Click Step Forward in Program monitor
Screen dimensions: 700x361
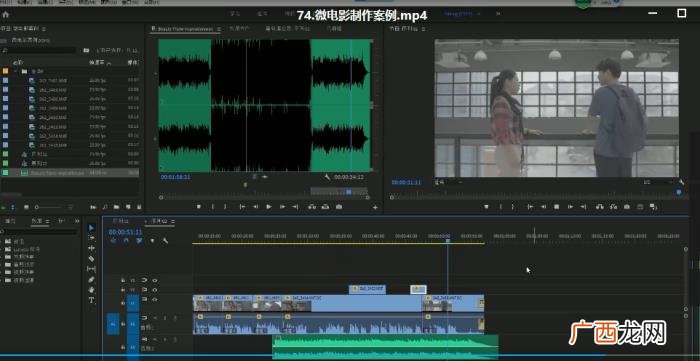(570, 207)
